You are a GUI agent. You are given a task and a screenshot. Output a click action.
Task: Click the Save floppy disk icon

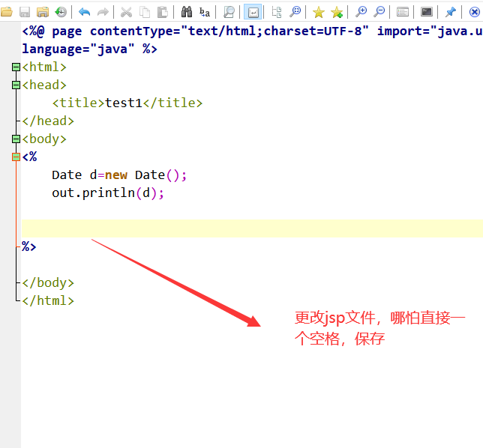coord(25,12)
